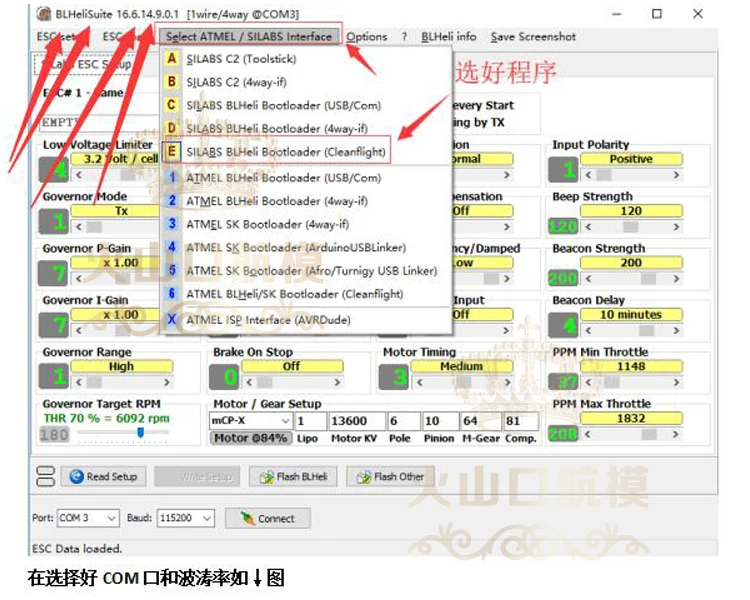Increase PPM Min Throttle with right arrow
The width and height of the screenshot is (750, 600).
(x=676, y=382)
